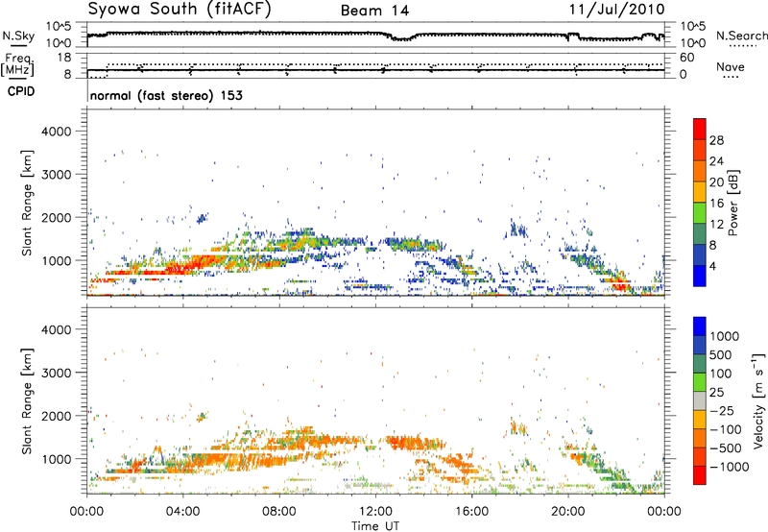
Task: Click the date '11/Jul/2010'
Action: point(616,10)
